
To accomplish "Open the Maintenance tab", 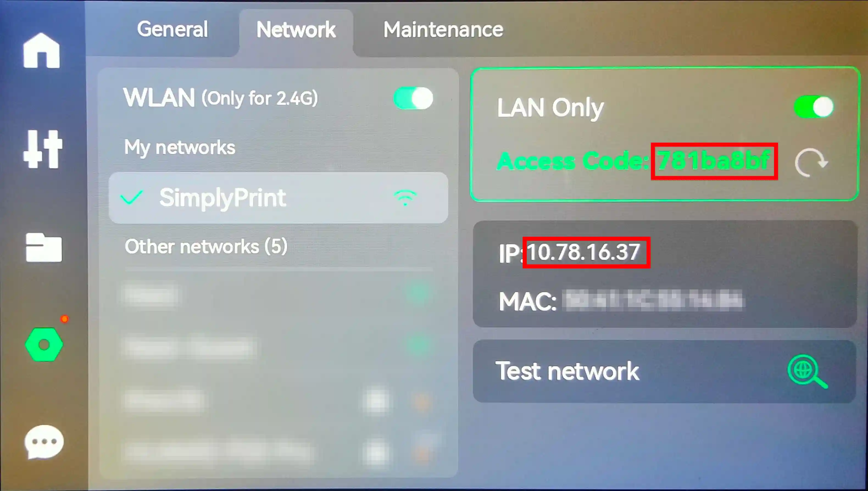I will click(443, 30).
